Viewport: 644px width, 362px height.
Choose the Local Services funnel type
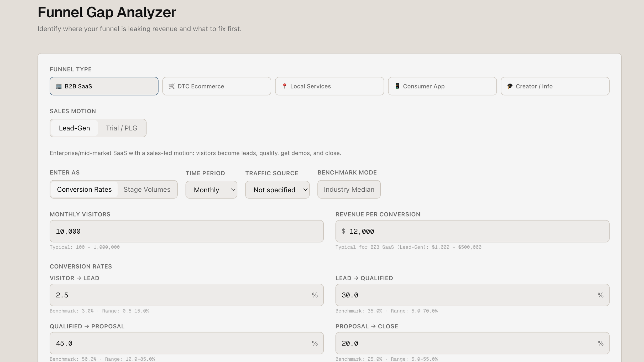[329, 86]
